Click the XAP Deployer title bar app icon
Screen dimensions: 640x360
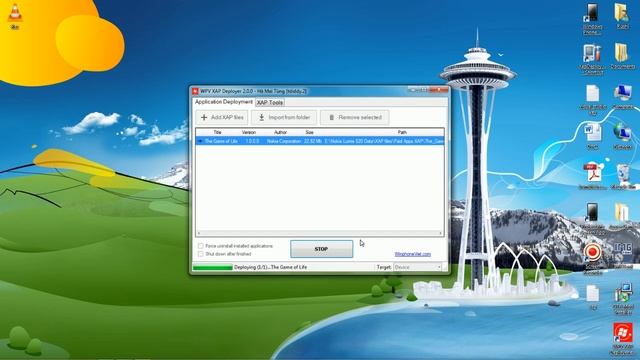click(x=196, y=91)
